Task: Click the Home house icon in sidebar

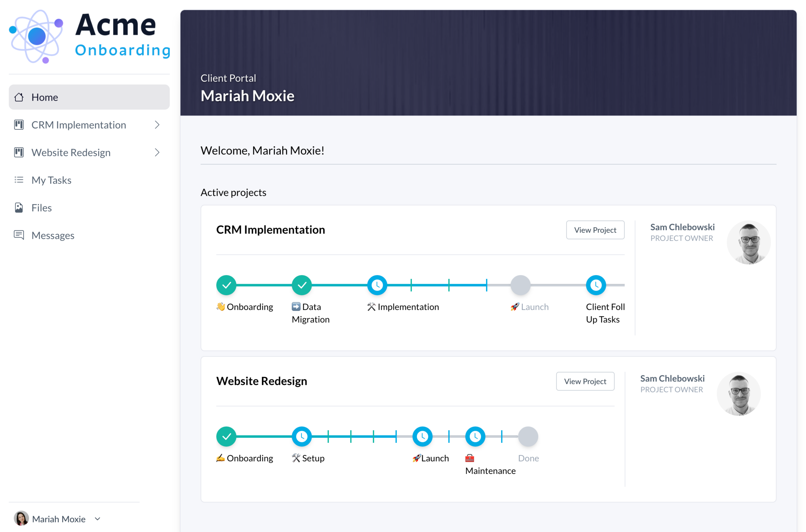Action: (x=19, y=97)
